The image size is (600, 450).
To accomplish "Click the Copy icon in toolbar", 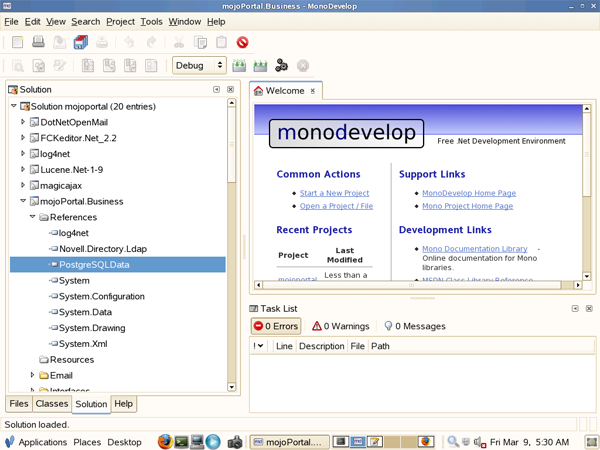I will click(x=200, y=42).
